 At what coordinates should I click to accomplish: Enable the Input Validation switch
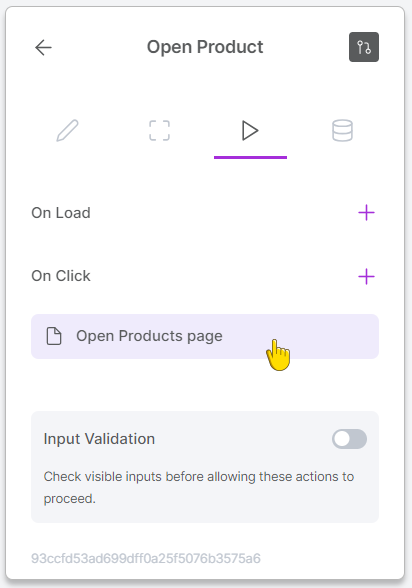click(x=349, y=439)
